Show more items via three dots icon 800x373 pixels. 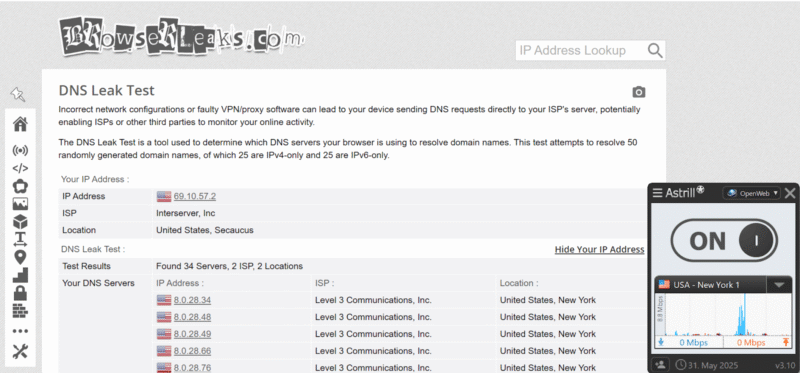click(20, 331)
